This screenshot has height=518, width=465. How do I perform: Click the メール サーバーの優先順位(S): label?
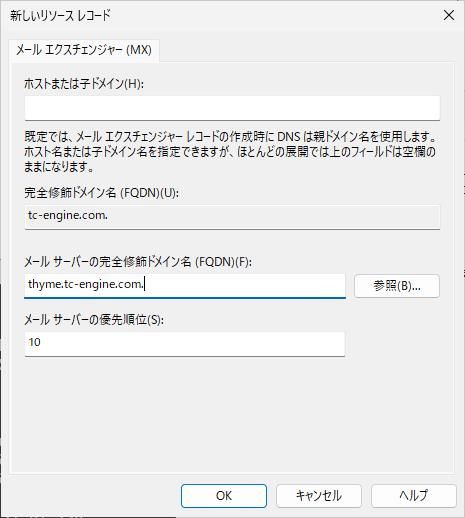click(x=94, y=320)
